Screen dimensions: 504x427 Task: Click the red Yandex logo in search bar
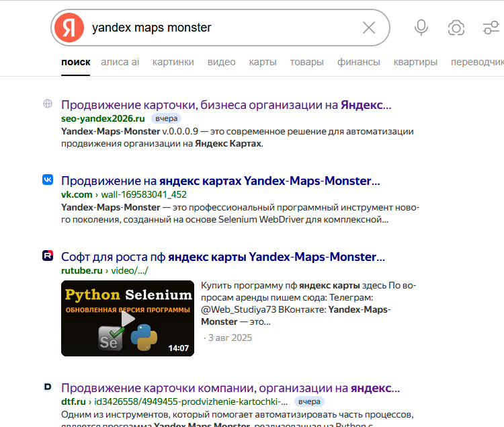coord(69,28)
